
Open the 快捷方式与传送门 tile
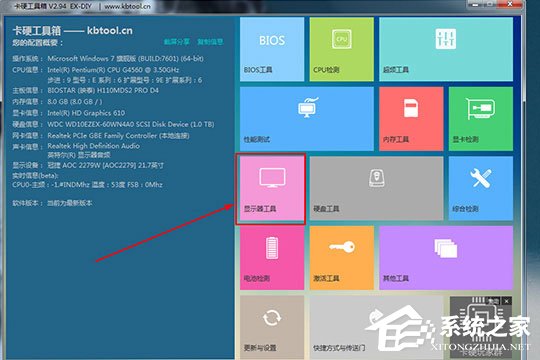376,327
